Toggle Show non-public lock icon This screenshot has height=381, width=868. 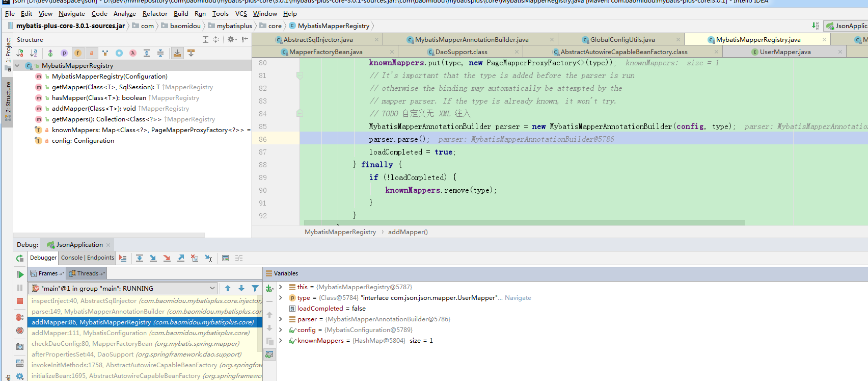pos(92,53)
